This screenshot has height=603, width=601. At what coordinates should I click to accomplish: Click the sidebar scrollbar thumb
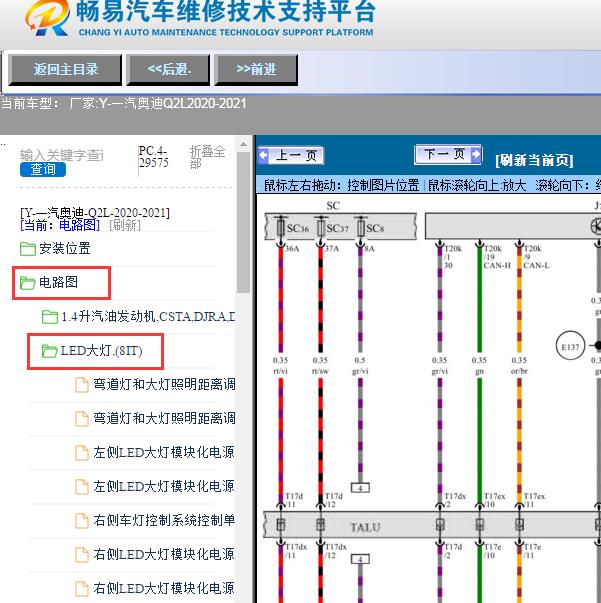tap(243, 223)
